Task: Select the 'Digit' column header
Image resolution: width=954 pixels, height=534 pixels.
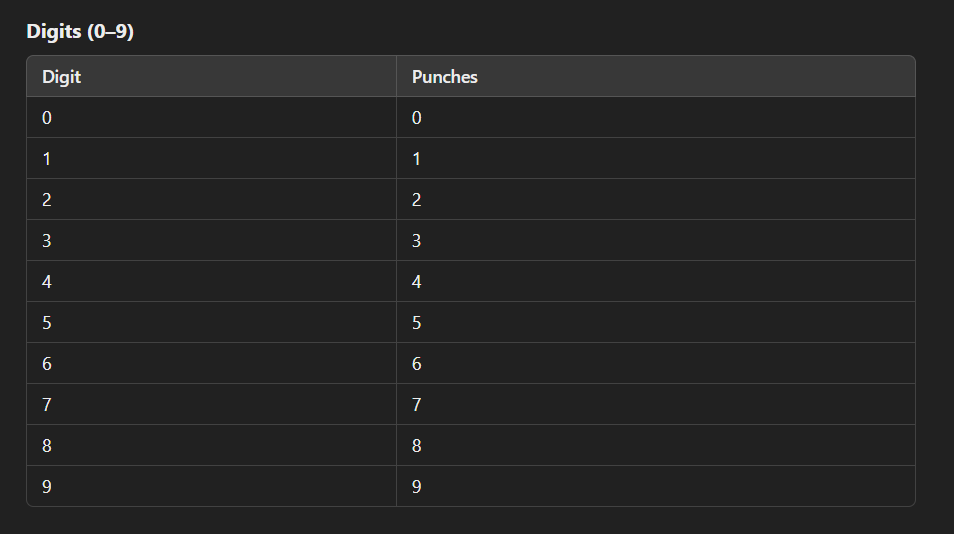Action: (212, 77)
